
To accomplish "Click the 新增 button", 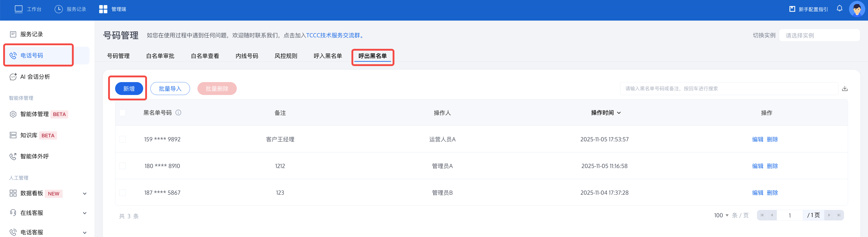I will 129,89.
